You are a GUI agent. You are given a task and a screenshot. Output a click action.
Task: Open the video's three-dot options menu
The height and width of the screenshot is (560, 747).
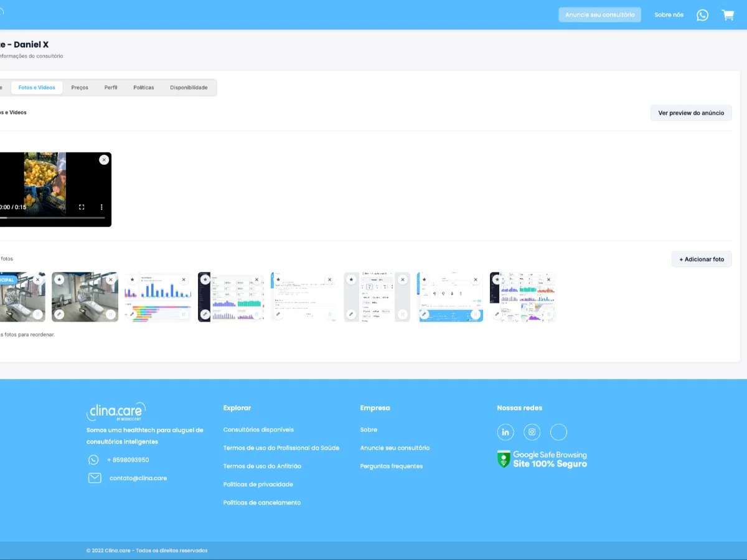101,207
